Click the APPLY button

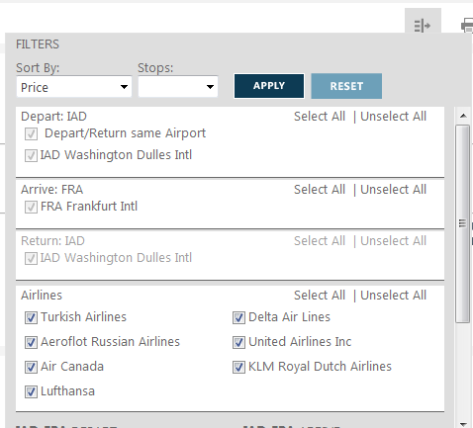click(x=269, y=86)
